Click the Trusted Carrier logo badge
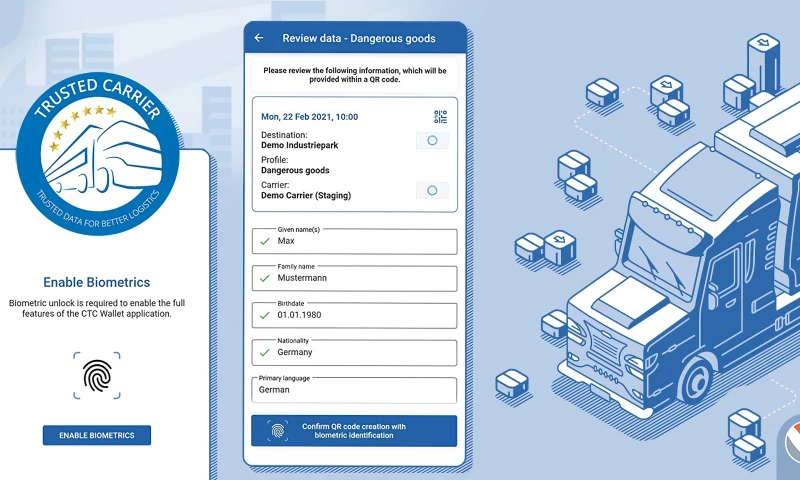Viewport: 800px width, 480px height. [x=97, y=154]
